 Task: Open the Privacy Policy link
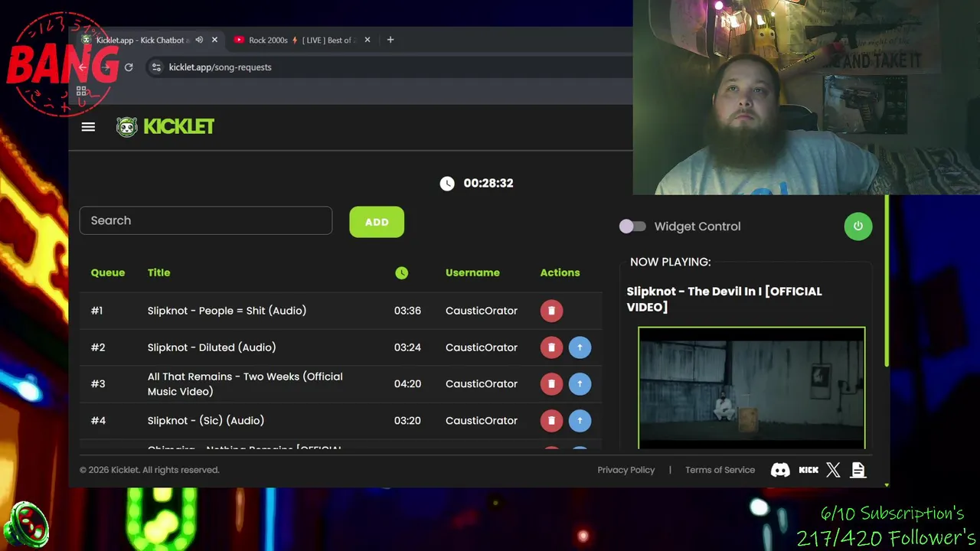click(626, 470)
